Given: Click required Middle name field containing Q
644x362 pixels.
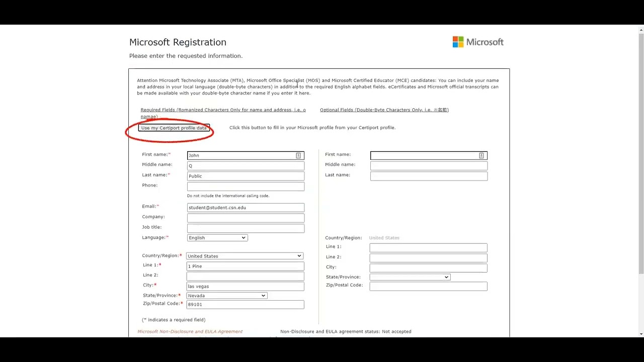Looking at the screenshot, I should (246, 166).
